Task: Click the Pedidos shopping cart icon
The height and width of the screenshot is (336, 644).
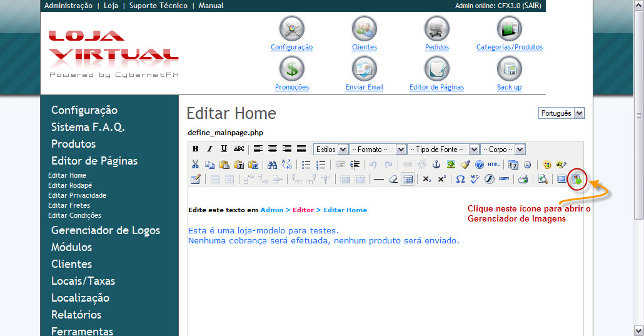Action: pyautogui.click(x=436, y=29)
